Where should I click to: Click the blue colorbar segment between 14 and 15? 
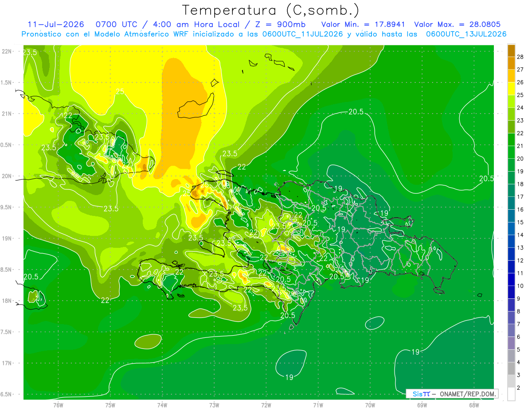pos(511,229)
